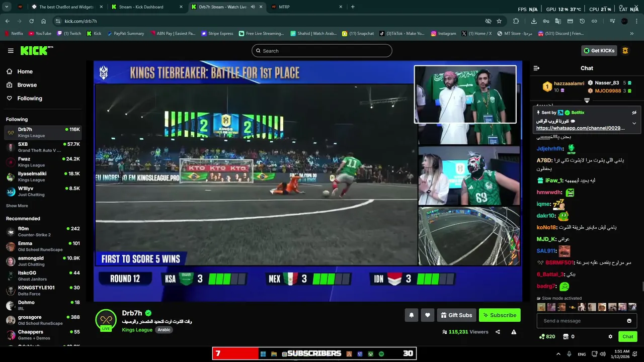Open the SXB channel in Following list
This screenshot has height=362, width=644.
(x=43, y=147)
